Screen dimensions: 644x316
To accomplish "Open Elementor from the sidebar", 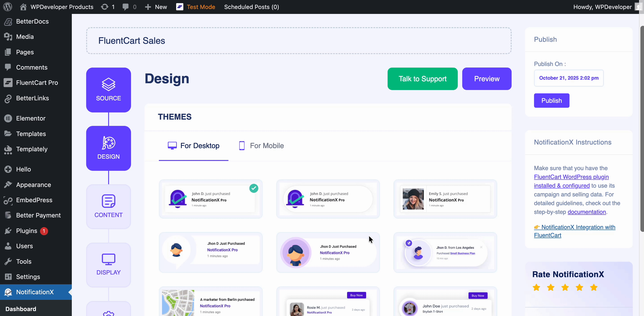I will [x=31, y=118].
